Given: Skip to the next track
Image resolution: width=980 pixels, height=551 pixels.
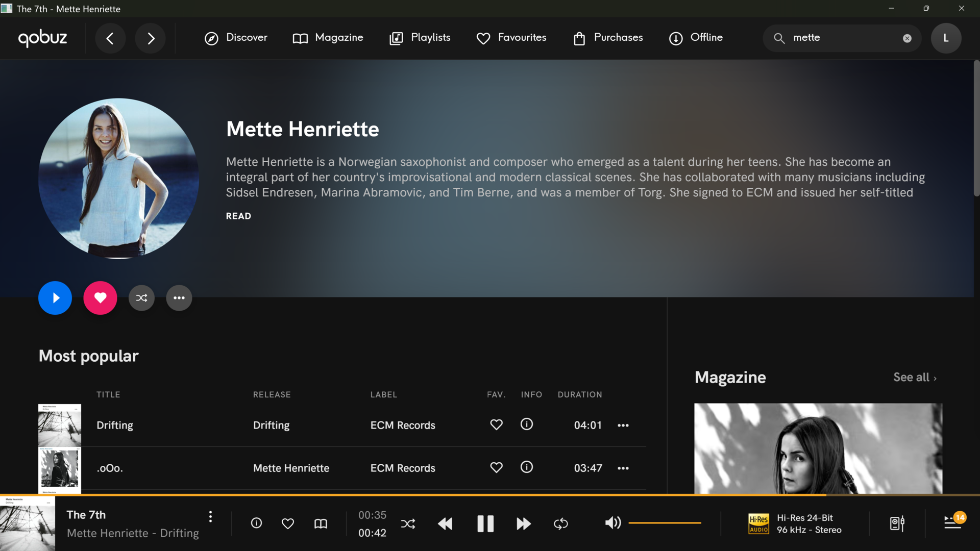Looking at the screenshot, I should [x=523, y=524].
